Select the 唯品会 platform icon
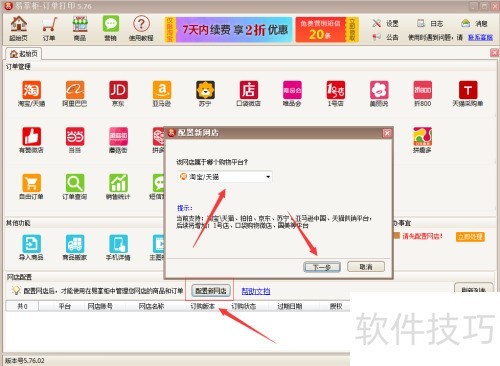 click(292, 94)
